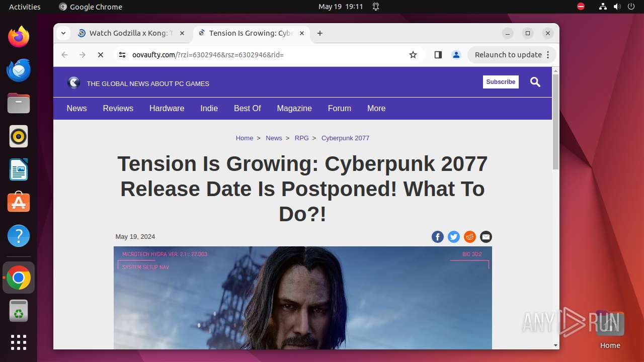Open the Help icon in dock
This screenshot has width=644, height=362.
(x=19, y=236)
